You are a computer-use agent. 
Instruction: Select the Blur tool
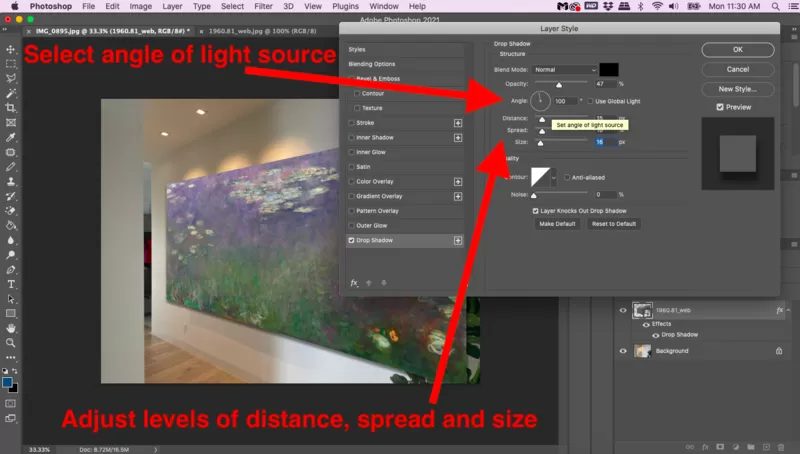tap(11, 240)
